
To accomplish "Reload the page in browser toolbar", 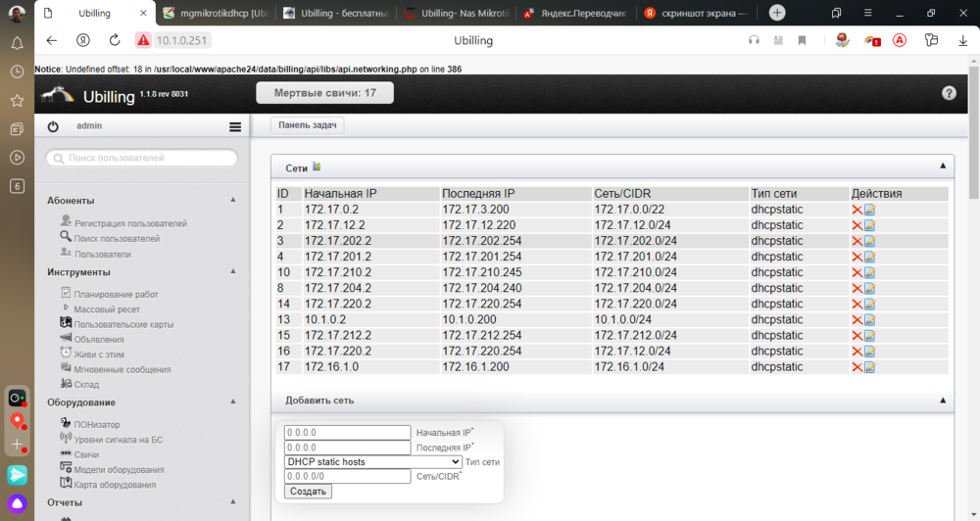I will pos(115,40).
